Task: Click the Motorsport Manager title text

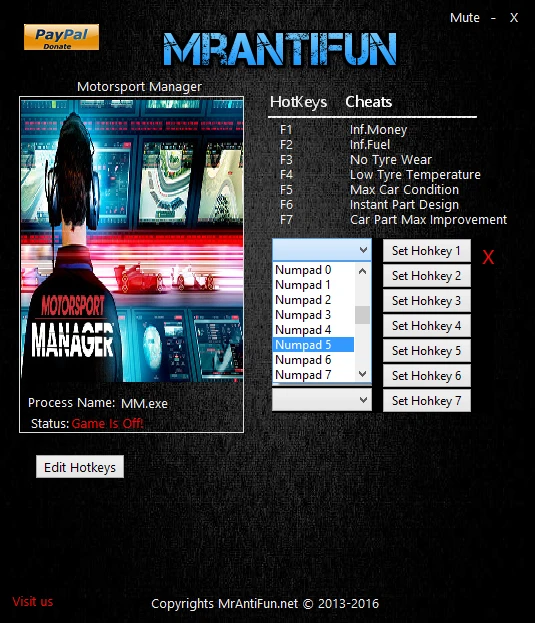Action: click(139, 87)
